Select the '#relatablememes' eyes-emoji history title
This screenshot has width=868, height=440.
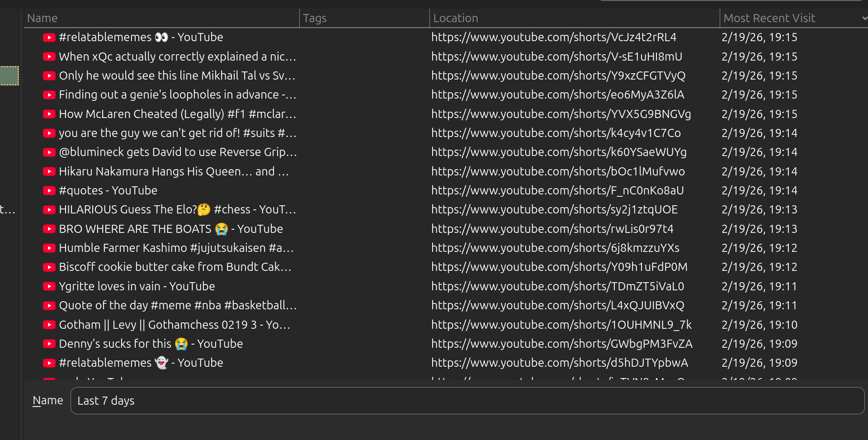click(141, 37)
